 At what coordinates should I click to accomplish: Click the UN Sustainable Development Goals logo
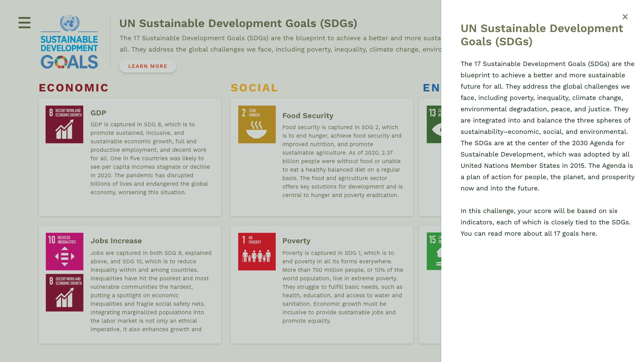[69, 42]
